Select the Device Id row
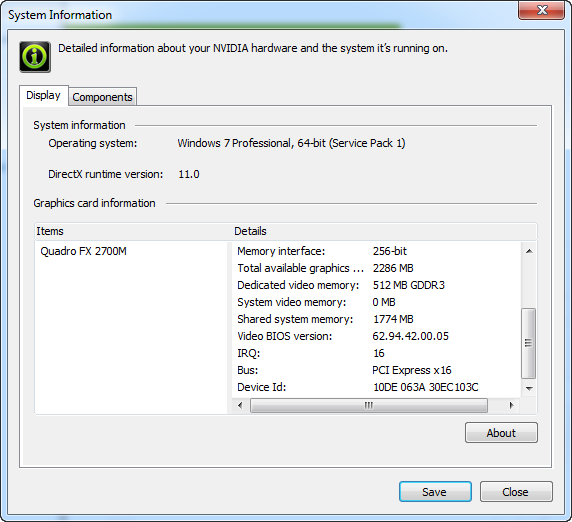The image size is (572, 522). pos(376,387)
